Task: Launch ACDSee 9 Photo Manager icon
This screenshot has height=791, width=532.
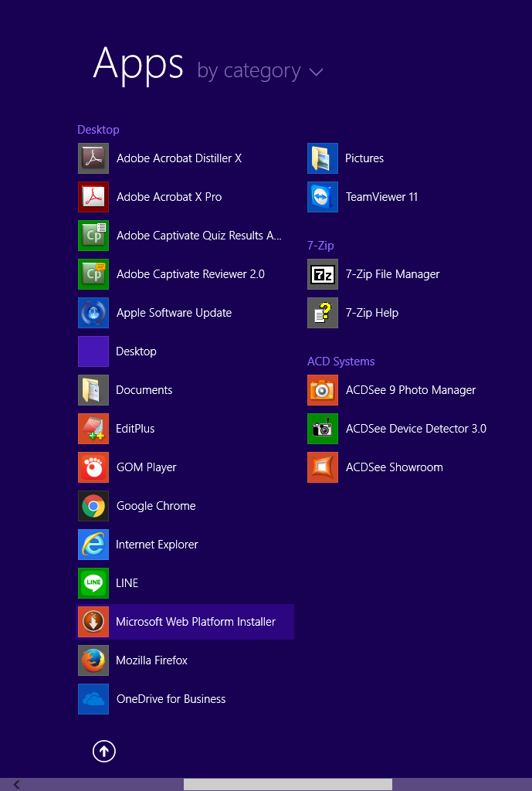Action: point(323,390)
